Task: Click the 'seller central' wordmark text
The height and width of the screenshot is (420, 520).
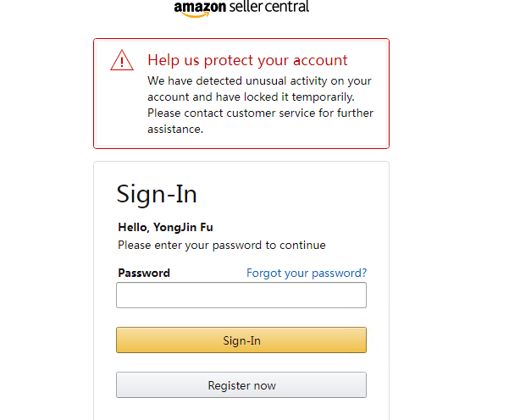Action: (269, 7)
